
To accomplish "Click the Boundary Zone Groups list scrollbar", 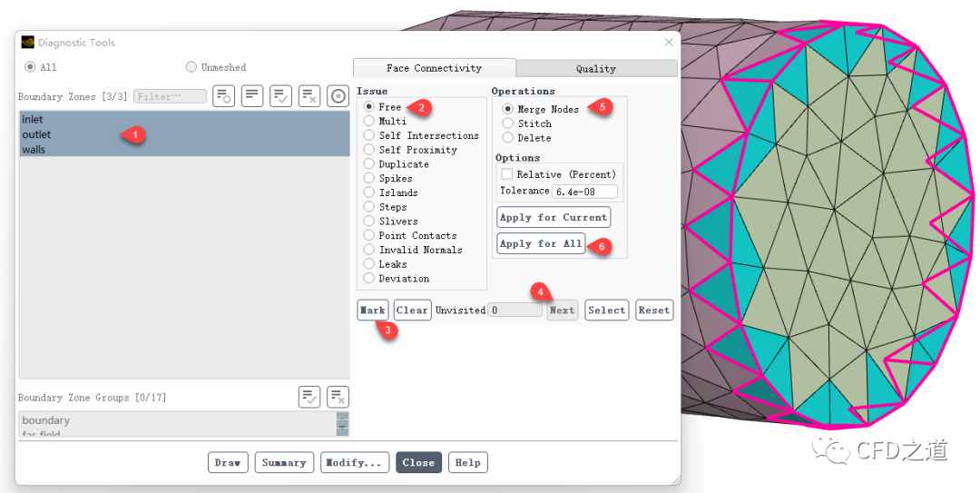I will [342, 423].
